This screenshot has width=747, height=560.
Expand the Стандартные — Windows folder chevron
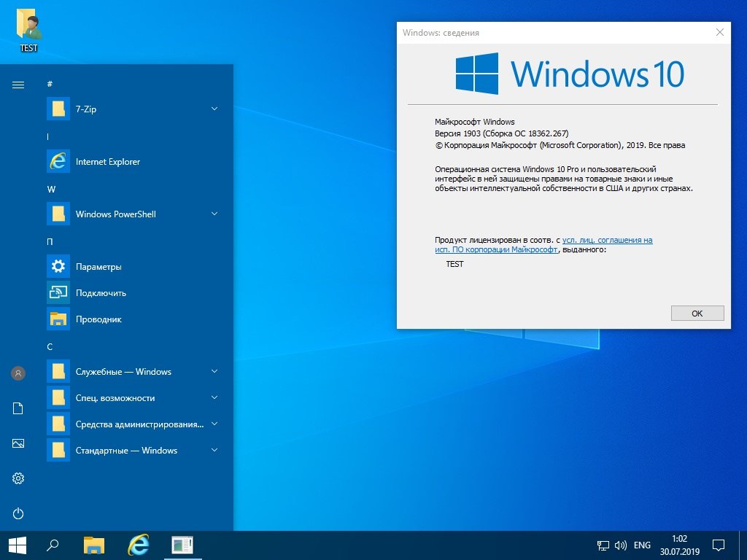point(214,450)
